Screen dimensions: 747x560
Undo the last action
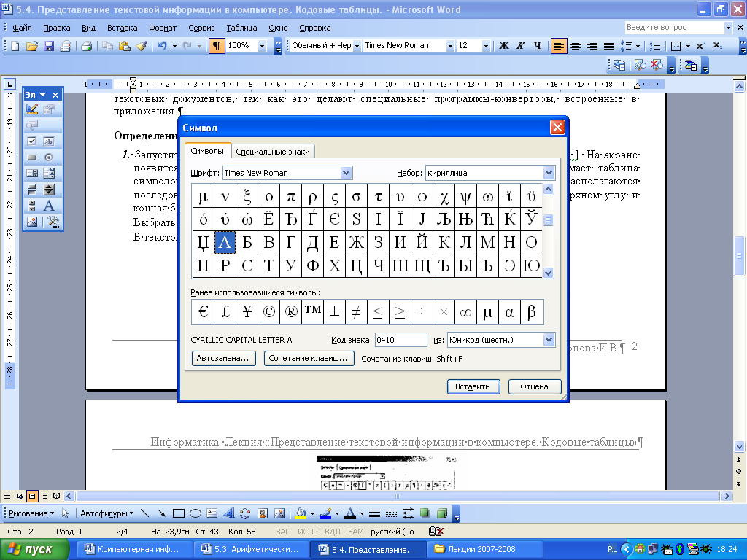point(162,46)
